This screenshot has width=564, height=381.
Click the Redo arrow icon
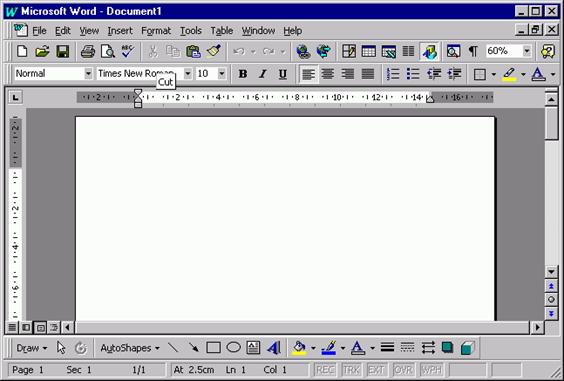(268, 51)
